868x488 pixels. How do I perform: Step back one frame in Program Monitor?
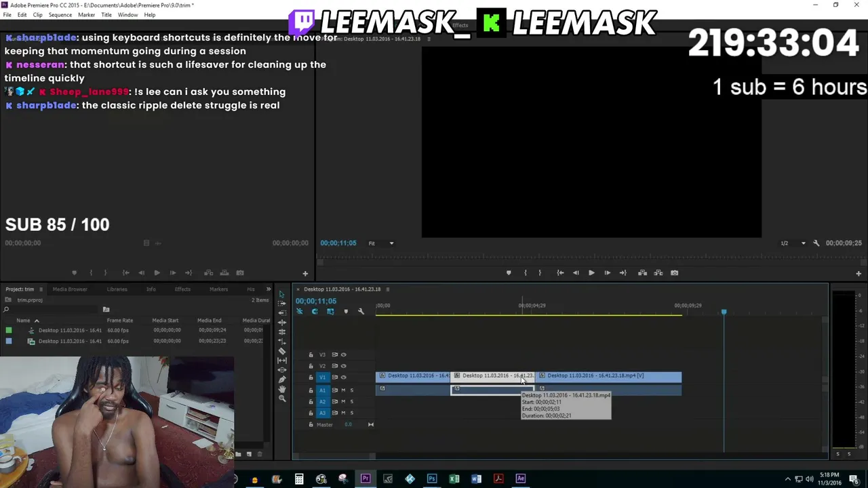(x=576, y=272)
